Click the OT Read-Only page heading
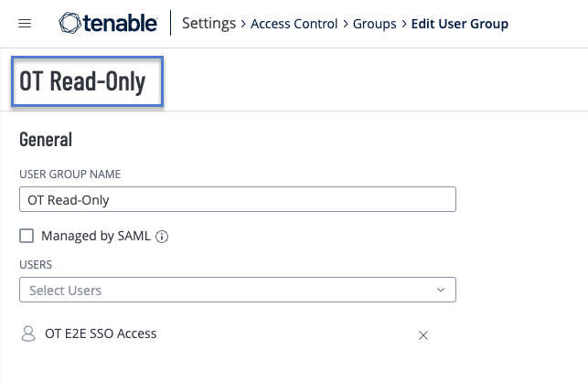 pos(83,81)
